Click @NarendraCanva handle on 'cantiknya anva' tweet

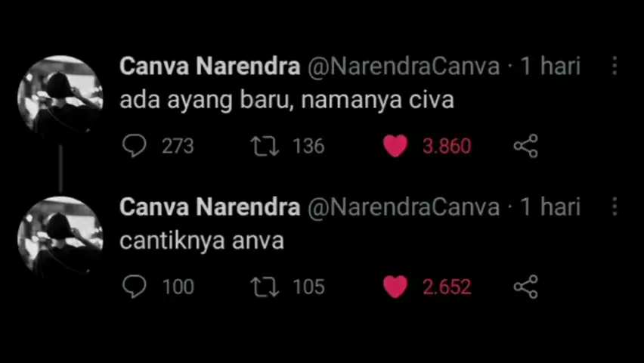pos(403,207)
